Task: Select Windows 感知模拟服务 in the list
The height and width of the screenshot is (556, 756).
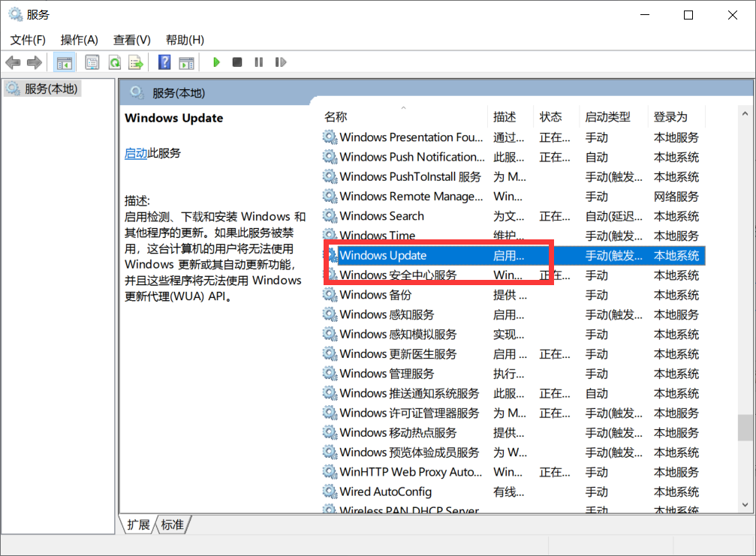Action: tap(514, 334)
